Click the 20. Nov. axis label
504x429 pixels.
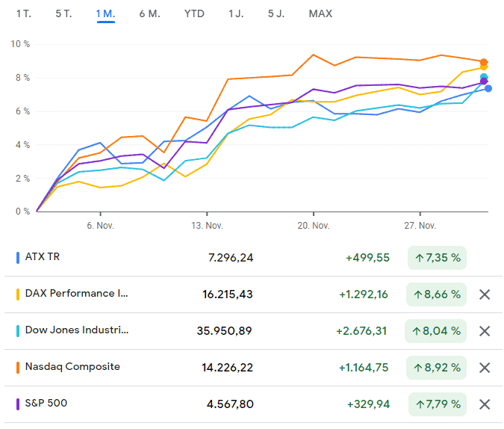pyautogui.click(x=314, y=226)
